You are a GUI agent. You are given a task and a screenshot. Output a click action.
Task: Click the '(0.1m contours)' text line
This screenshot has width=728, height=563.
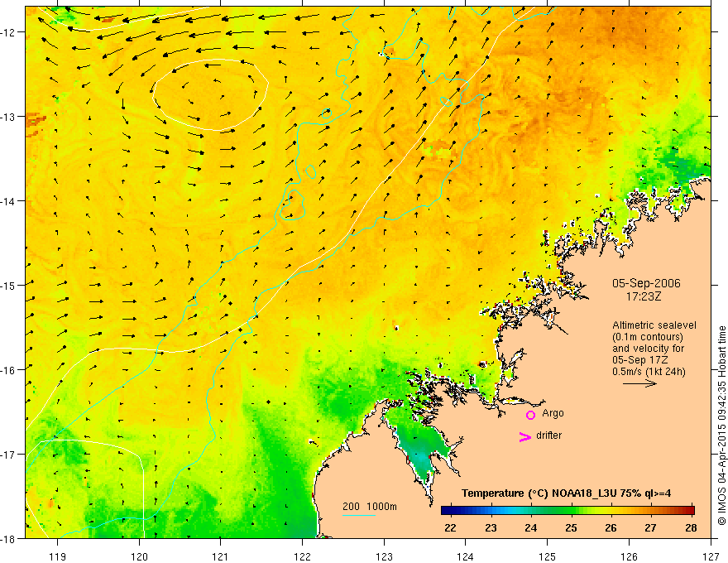tap(648, 337)
